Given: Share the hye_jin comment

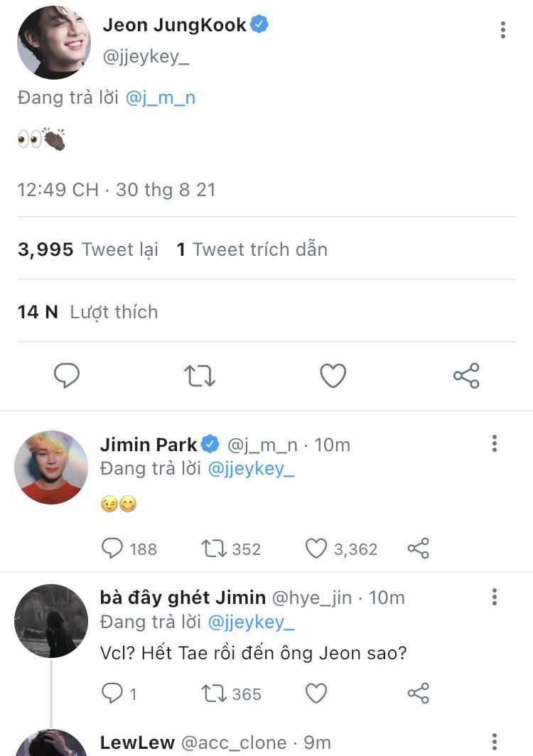Looking at the screenshot, I should click(x=419, y=693).
